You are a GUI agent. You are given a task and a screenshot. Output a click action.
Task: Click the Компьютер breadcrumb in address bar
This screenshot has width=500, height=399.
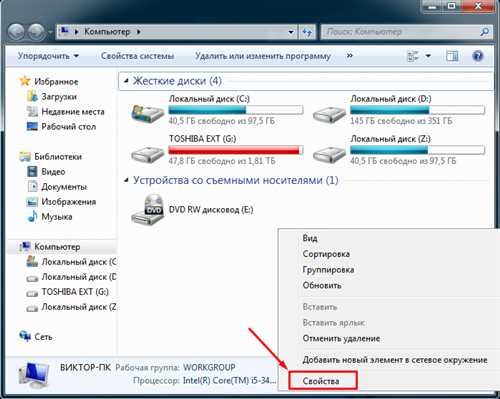tap(107, 32)
